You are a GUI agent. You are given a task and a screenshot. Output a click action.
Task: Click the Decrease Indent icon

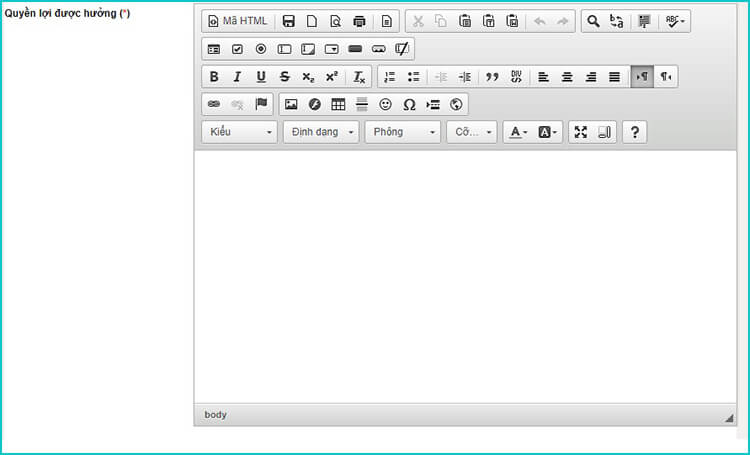[x=441, y=77]
